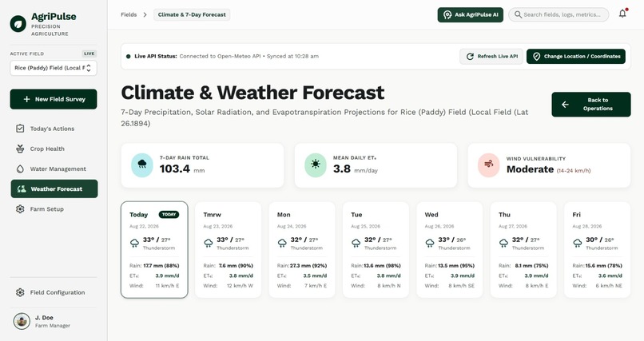644x341 pixels.
Task: Click the Tmrw card thunderstorm icon
Action: coord(209,243)
